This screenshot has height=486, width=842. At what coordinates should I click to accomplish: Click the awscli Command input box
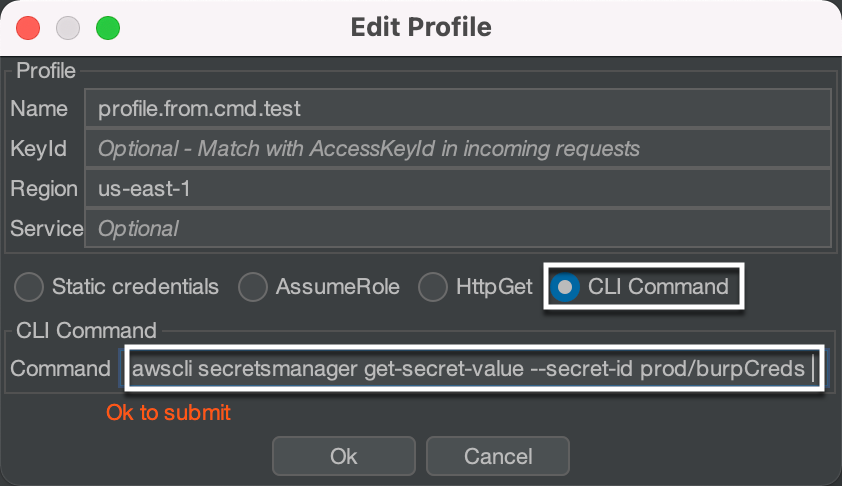coord(470,370)
